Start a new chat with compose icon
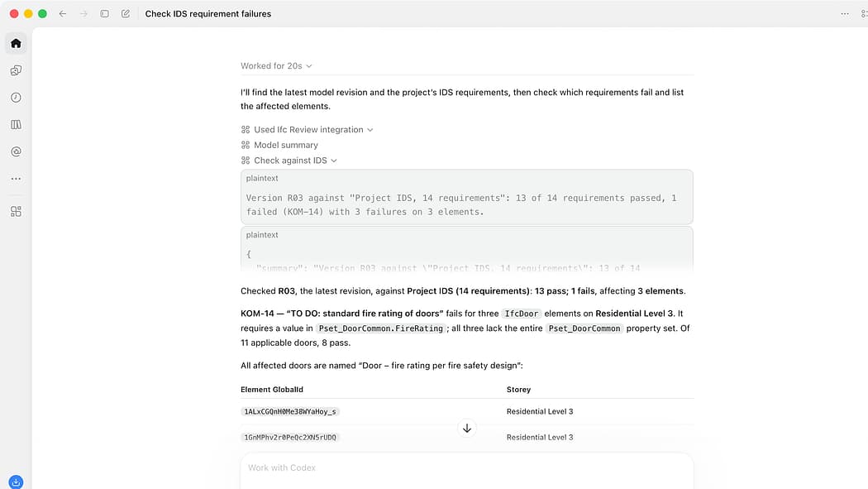The image size is (868, 489). pyautogui.click(x=126, y=14)
